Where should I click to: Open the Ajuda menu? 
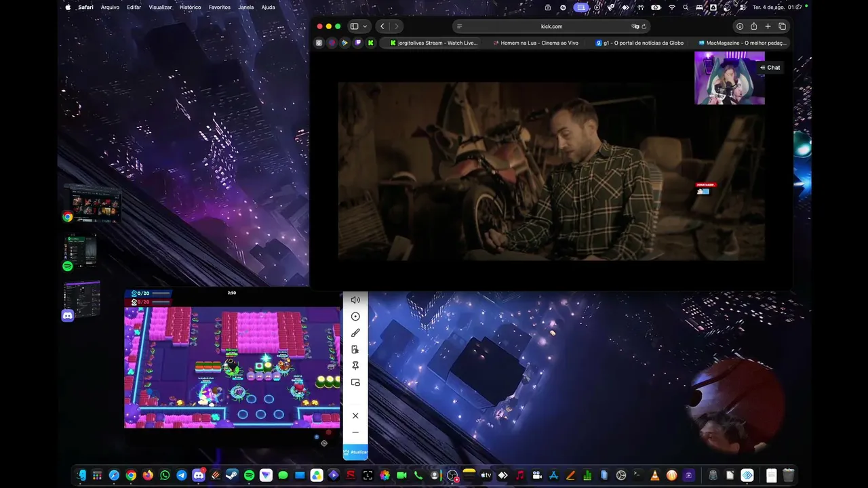(268, 7)
